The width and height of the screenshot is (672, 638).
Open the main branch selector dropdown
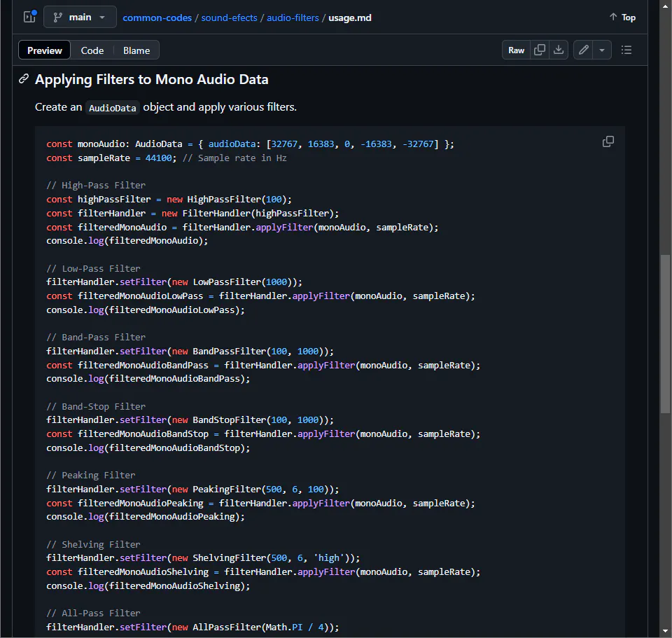(80, 17)
